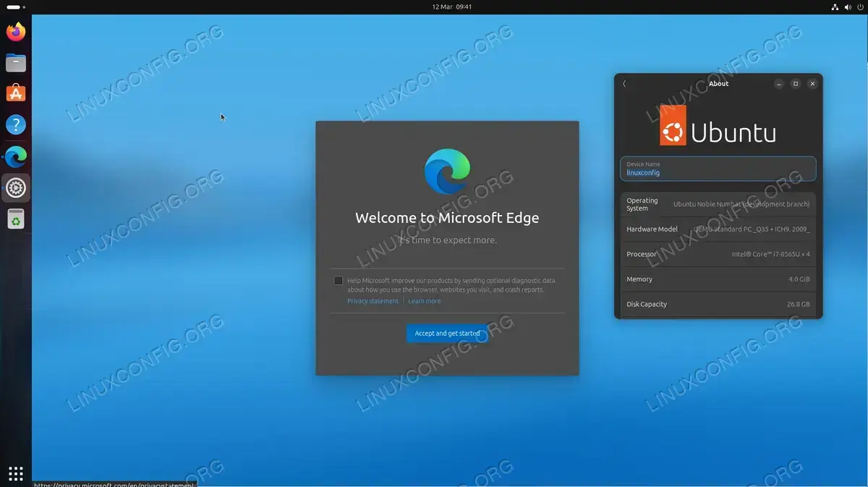868x487 pixels.
Task: Click Accept and get started button
Action: 447,334
